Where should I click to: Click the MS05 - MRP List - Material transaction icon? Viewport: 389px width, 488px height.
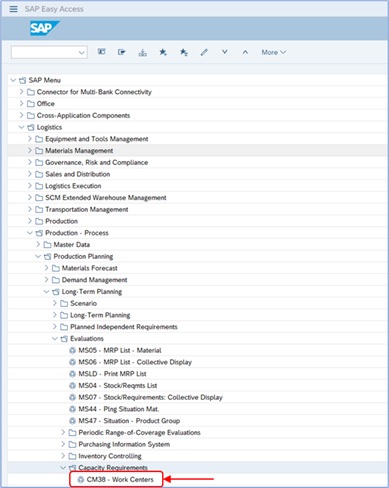[72, 350]
